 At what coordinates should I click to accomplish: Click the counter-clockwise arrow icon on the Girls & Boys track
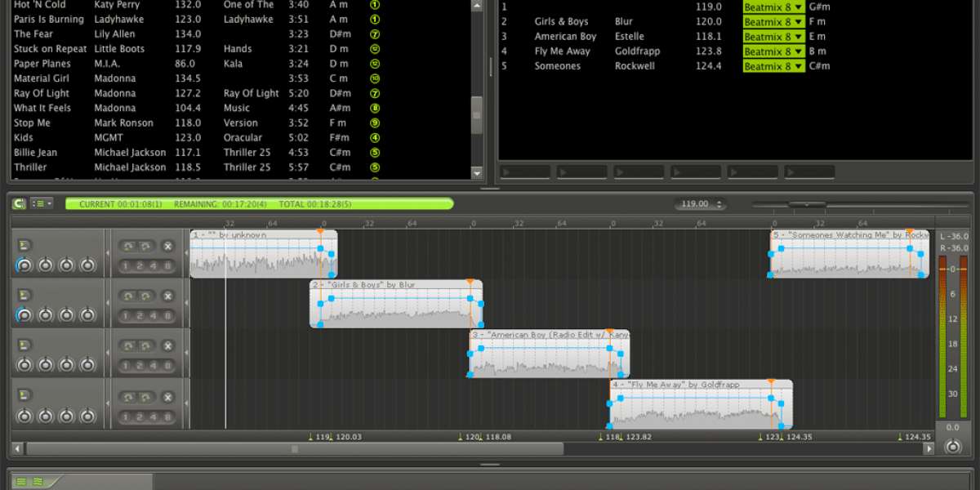129,296
